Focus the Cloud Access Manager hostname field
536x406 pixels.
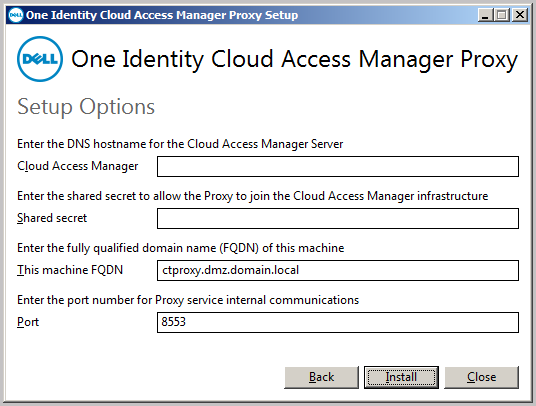(x=338, y=166)
